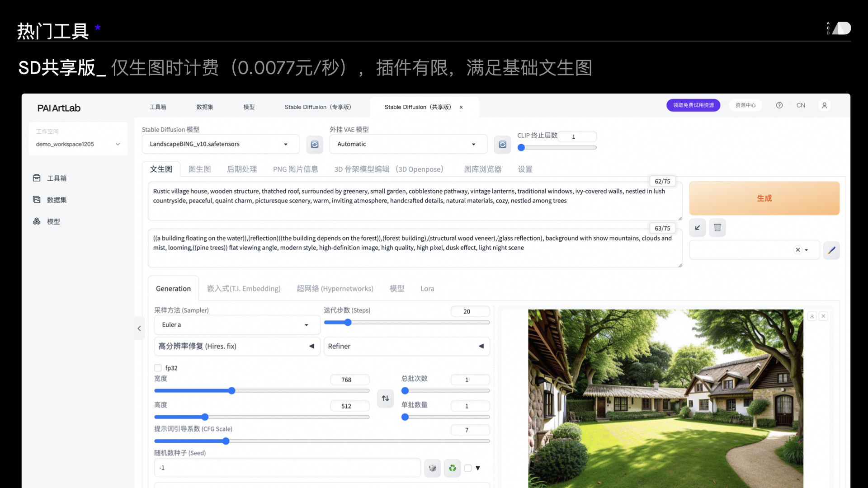Viewport: 868px width, 488px height.
Task: Click the positive prompt text area
Action: [x=415, y=201]
